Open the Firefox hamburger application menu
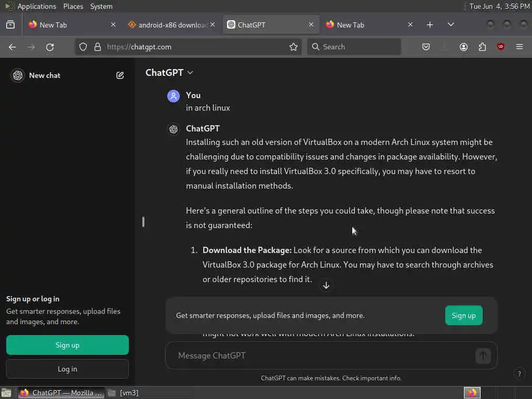Screen dimensions: 532x399 click(520, 46)
